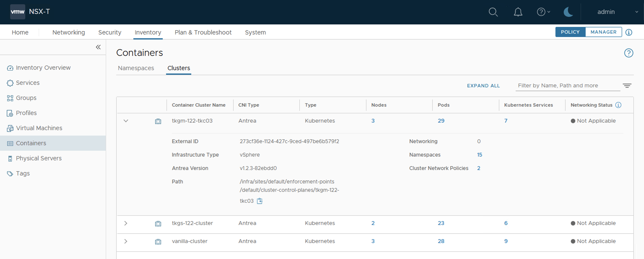
Task: Open Virtual Machines in the sidebar
Action: click(x=53, y=128)
